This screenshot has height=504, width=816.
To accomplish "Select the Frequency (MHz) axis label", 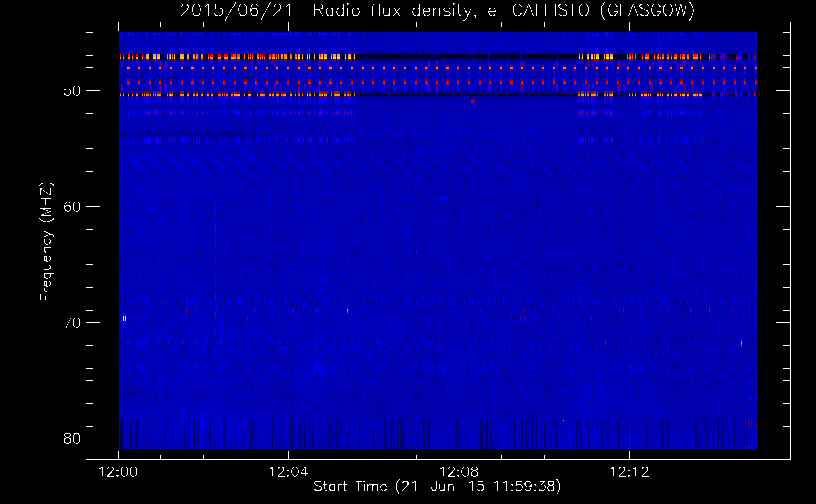I will point(46,242).
